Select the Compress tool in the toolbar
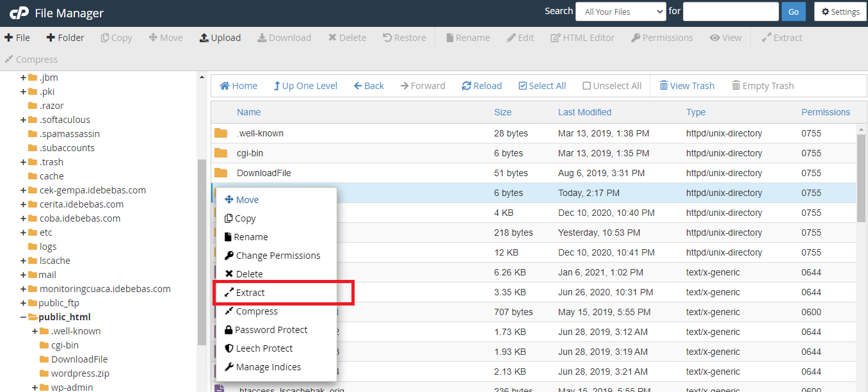868x392 pixels. click(x=31, y=59)
